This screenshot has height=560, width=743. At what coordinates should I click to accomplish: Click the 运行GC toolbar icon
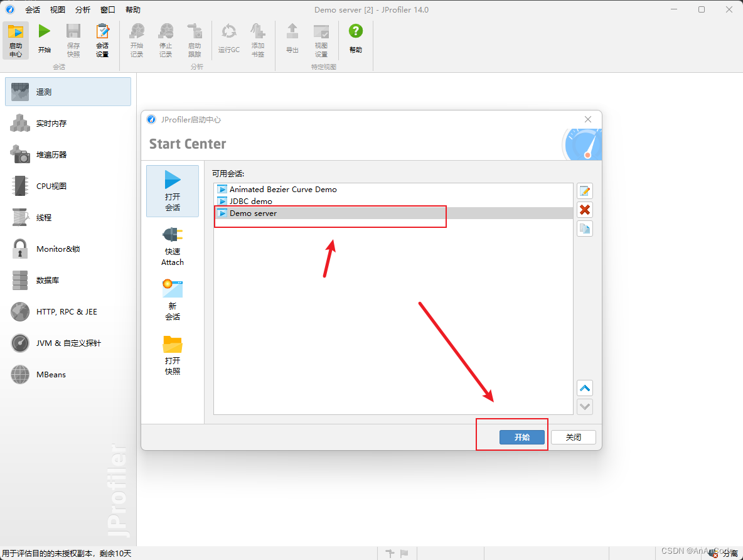point(229,39)
